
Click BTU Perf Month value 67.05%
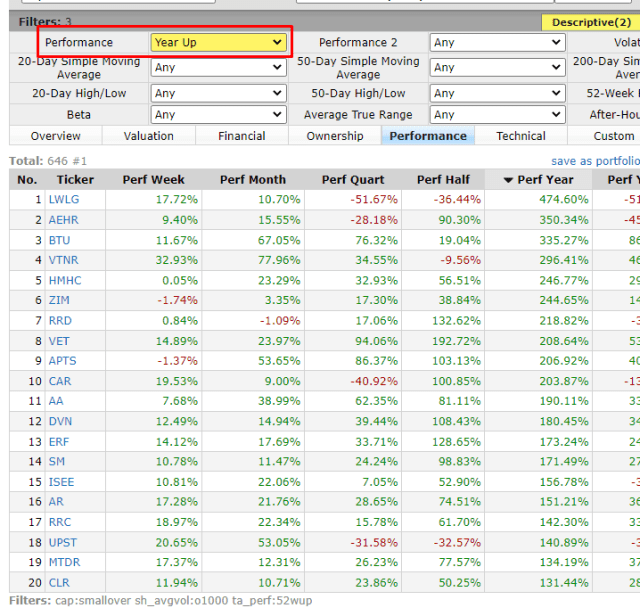pos(279,240)
